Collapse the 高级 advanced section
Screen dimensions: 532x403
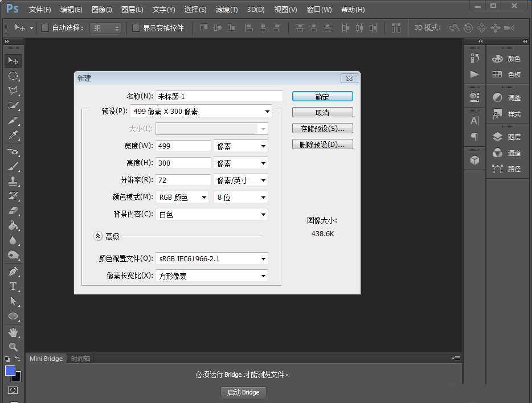click(x=96, y=236)
